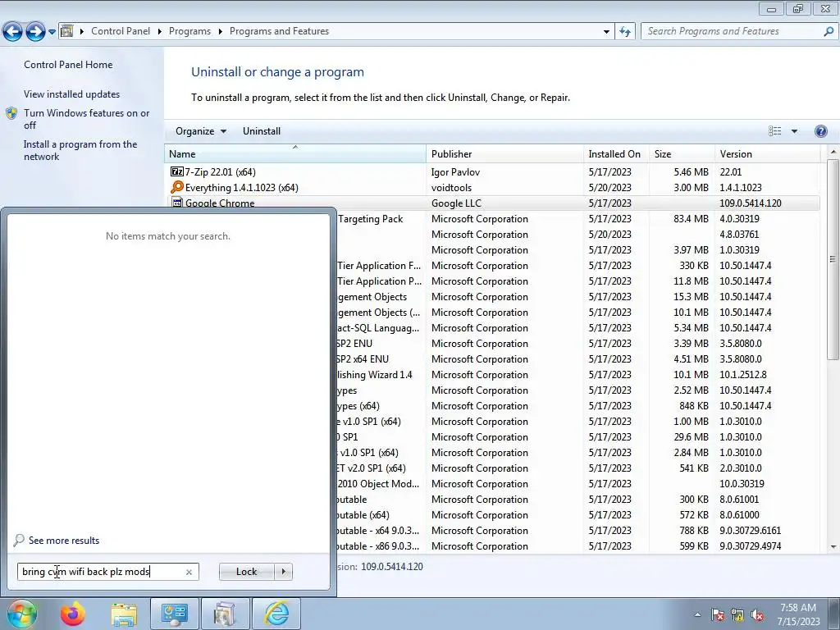The image size is (840, 630).
Task: Click the Control Panel taskbar button
Action: point(174,614)
